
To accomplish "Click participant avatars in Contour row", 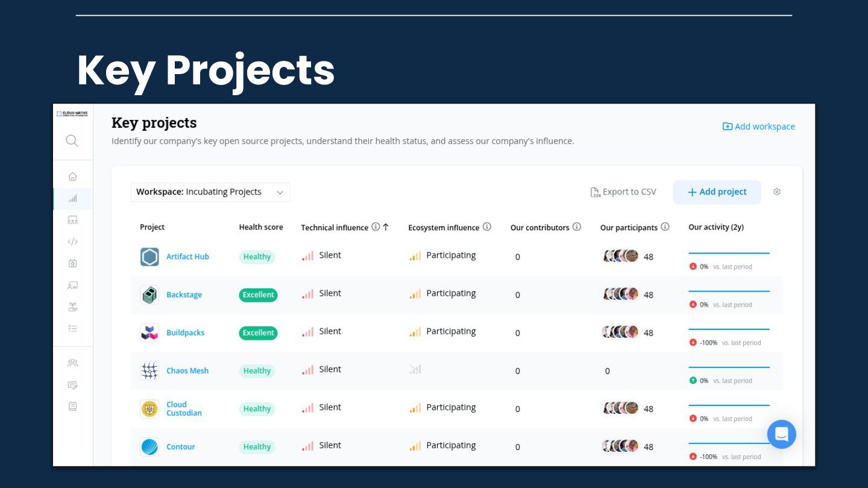I will click(x=621, y=446).
